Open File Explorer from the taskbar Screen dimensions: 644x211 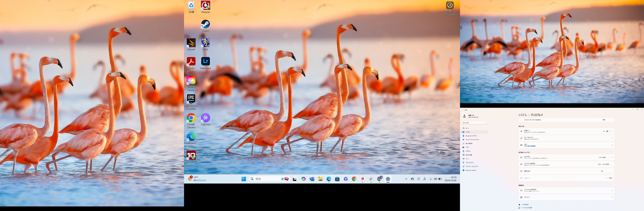[320, 179]
